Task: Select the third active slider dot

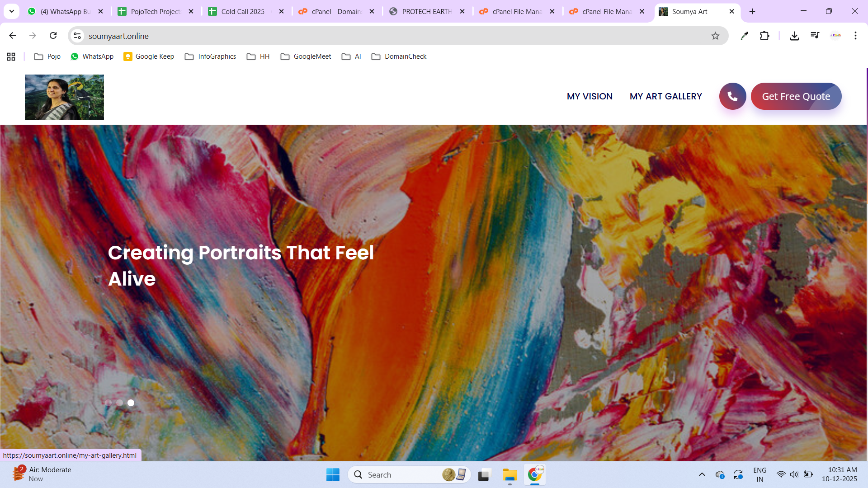Action: click(x=131, y=403)
